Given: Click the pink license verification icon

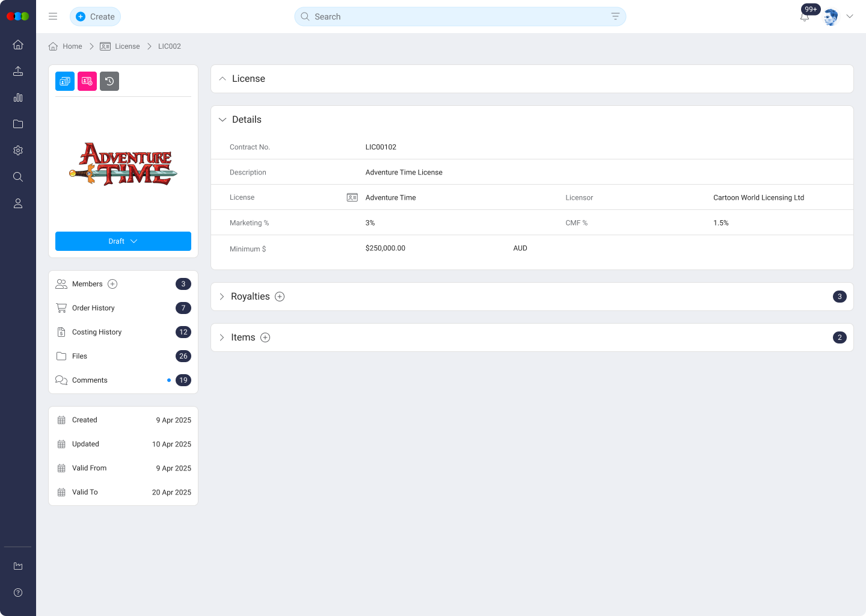Looking at the screenshot, I should [x=87, y=81].
